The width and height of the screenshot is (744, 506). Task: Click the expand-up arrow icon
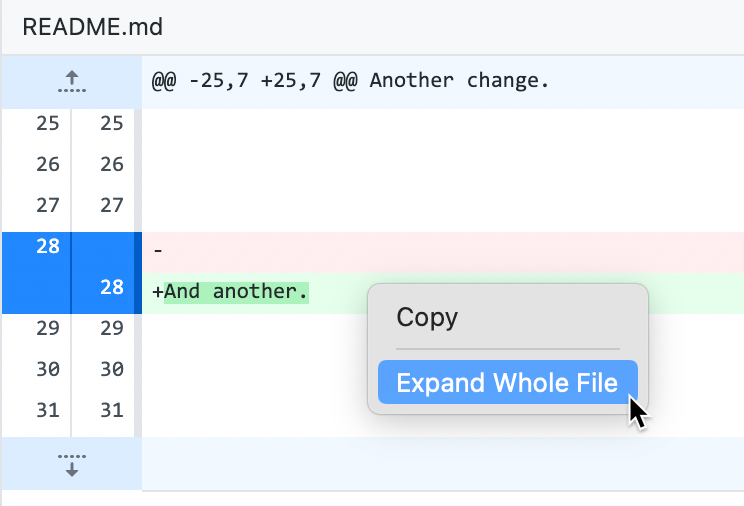(71, 81)
